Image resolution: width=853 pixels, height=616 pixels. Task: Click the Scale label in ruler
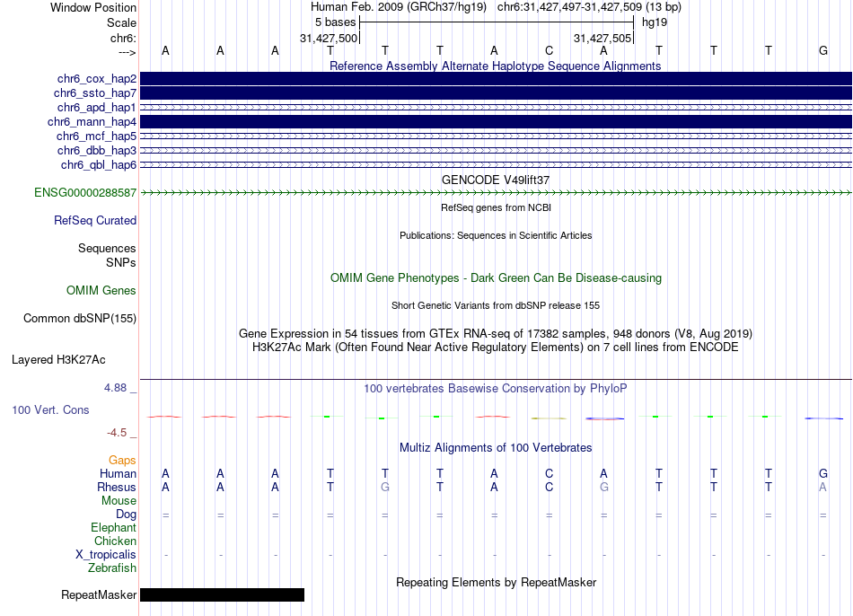121,22
